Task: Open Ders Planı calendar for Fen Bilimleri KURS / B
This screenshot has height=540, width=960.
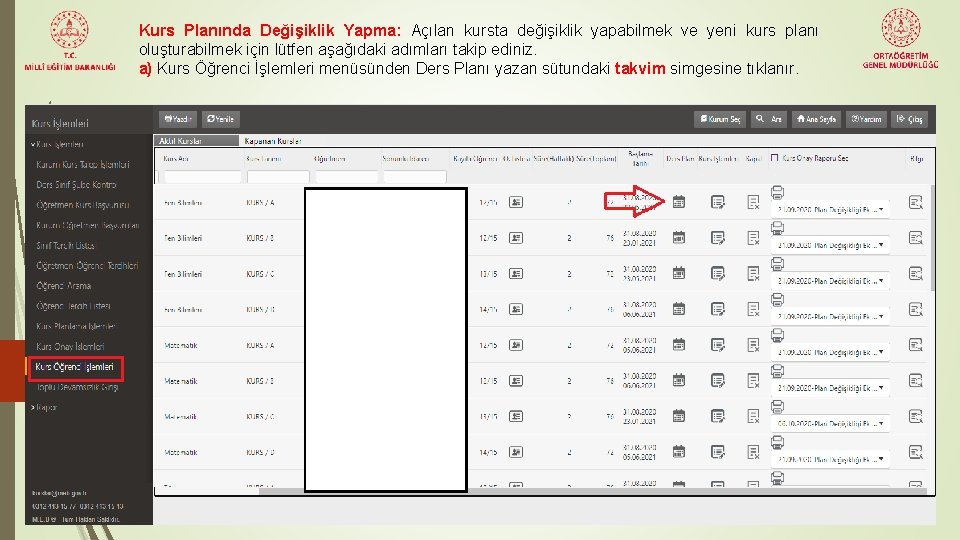Action: tap(678, 238)
